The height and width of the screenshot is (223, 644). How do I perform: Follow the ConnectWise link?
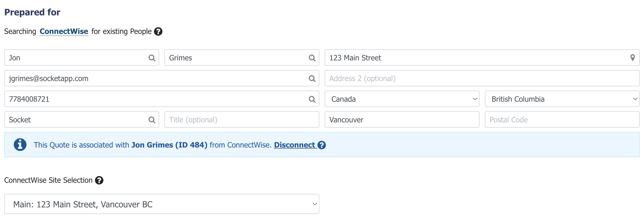point(64,32)
